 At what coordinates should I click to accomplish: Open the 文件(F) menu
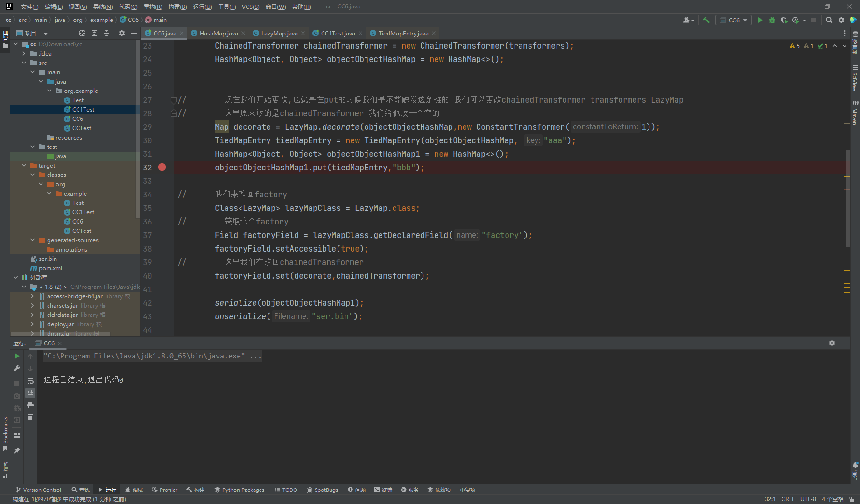(29, 7)
